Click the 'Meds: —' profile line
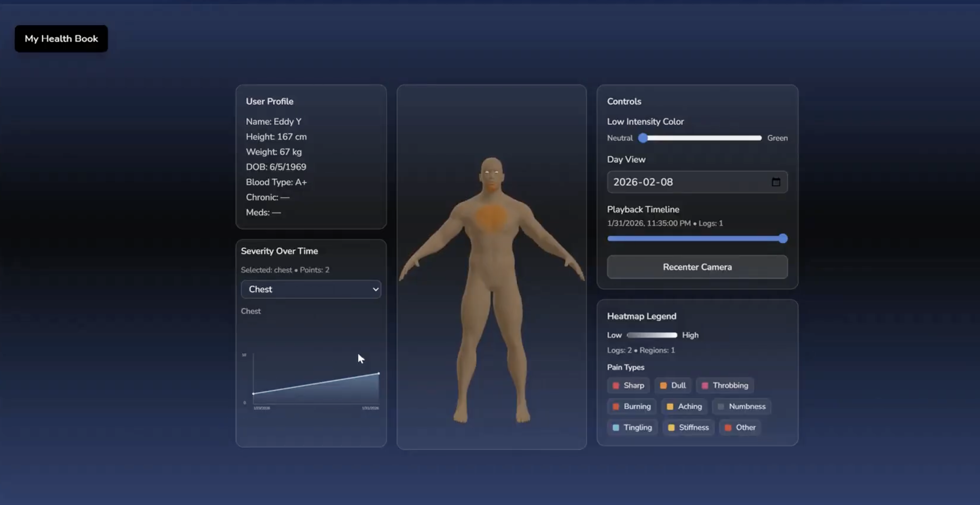The image size is (980, 505). click(x=263, y=212)
